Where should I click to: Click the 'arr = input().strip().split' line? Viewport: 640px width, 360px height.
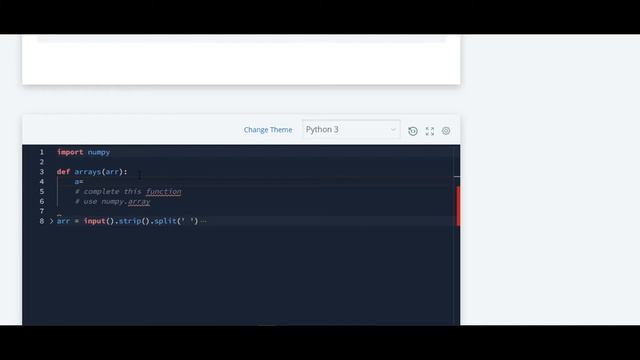pos(127,221)
